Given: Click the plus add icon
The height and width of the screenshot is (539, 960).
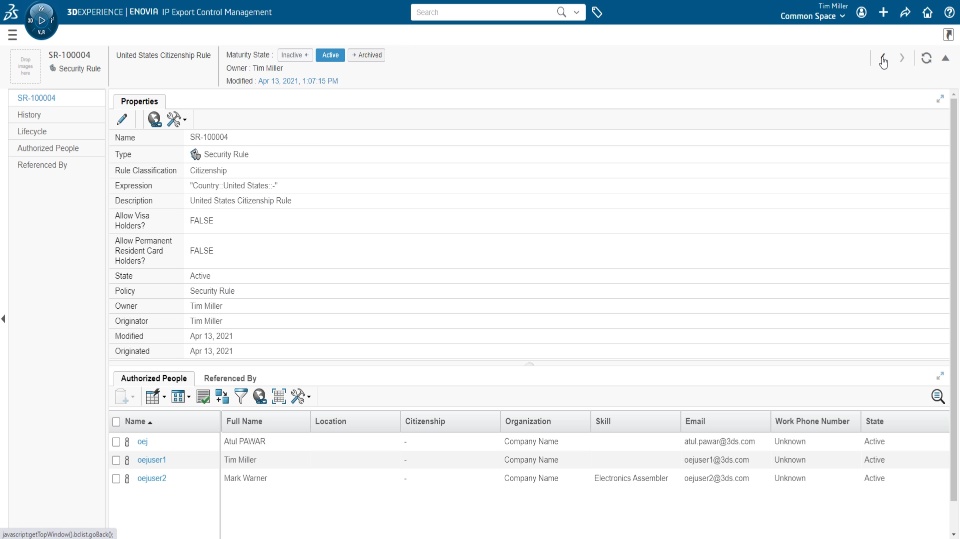Looking at the screenshot, I should pos(883,12).
